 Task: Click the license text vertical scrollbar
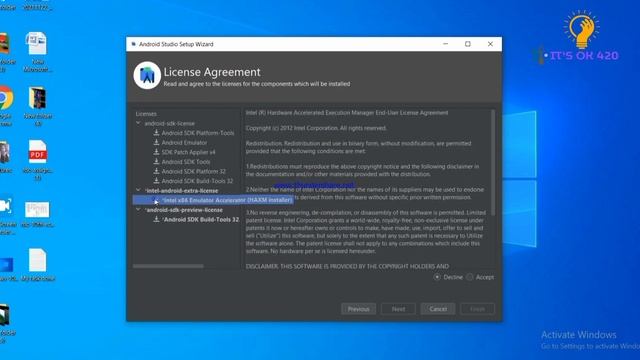493,162
